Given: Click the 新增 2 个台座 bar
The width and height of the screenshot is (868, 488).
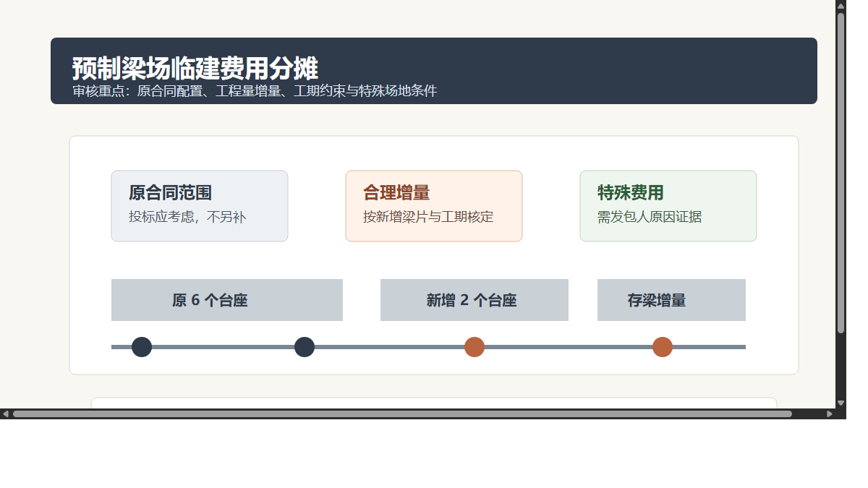Looking at the screenshot, I should pyautogui.click(x=475, y=300).
